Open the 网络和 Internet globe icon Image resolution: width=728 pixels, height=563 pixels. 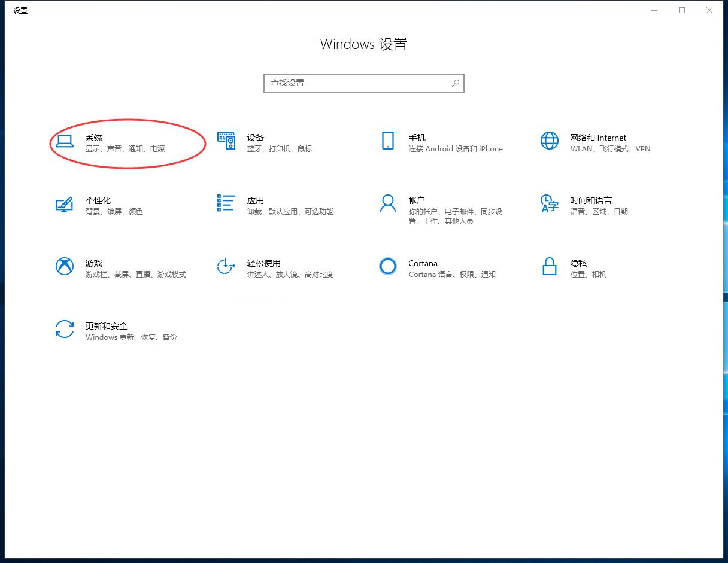(x=549, y=141)
